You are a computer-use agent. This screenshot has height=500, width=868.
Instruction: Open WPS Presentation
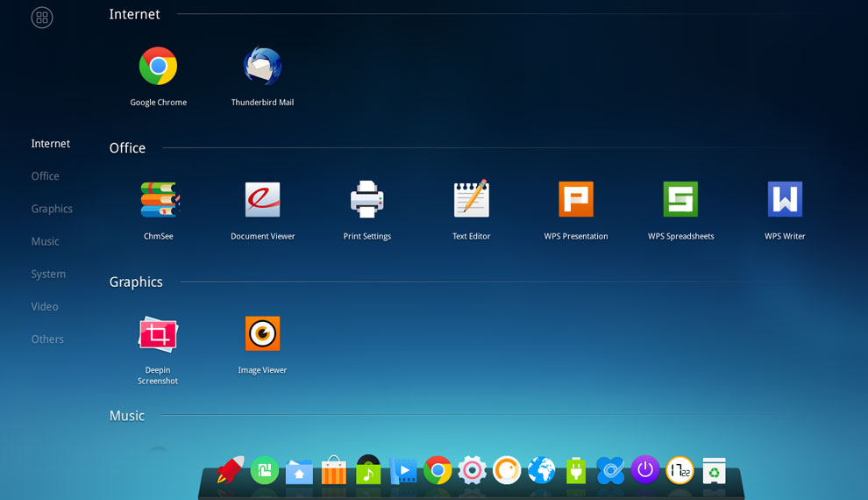click(576, 199)
